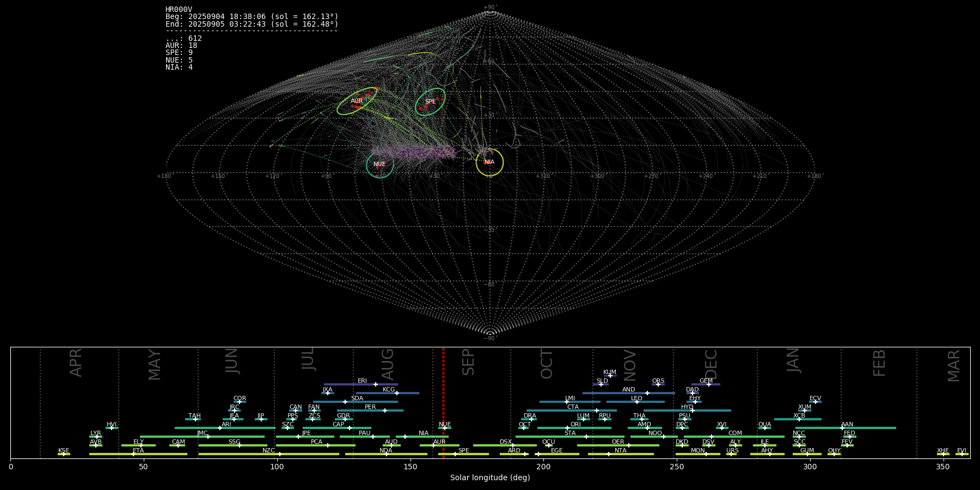Select the HYD shower label in timeline
The width and height of the screenshot is (980, 490).
click(687, 407)
